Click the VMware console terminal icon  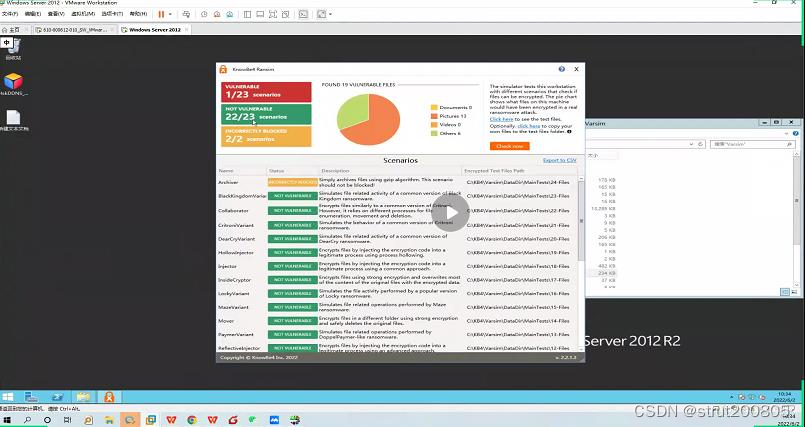coord(304,15)
